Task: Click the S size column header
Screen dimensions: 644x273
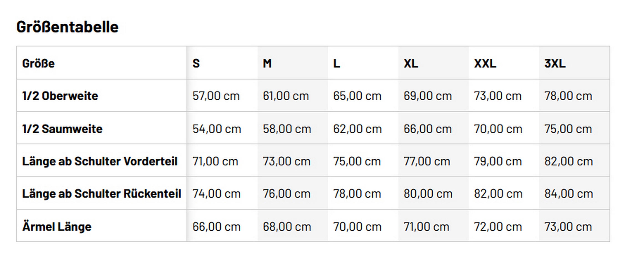Action: tap(196, 63)
